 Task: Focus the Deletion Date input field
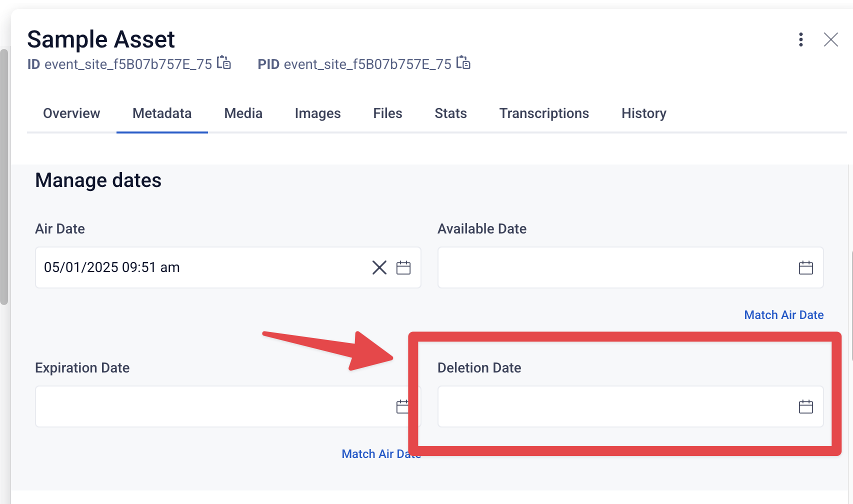(630, 406)
